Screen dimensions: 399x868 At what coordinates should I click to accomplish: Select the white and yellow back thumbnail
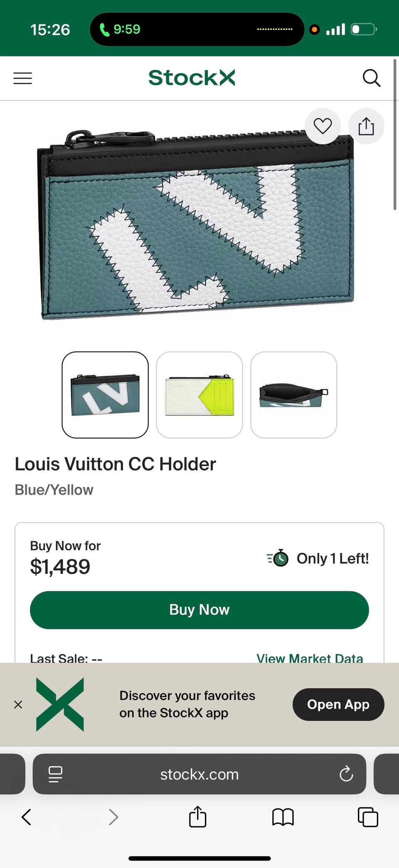pyautogui.click(x=199, y=395)
